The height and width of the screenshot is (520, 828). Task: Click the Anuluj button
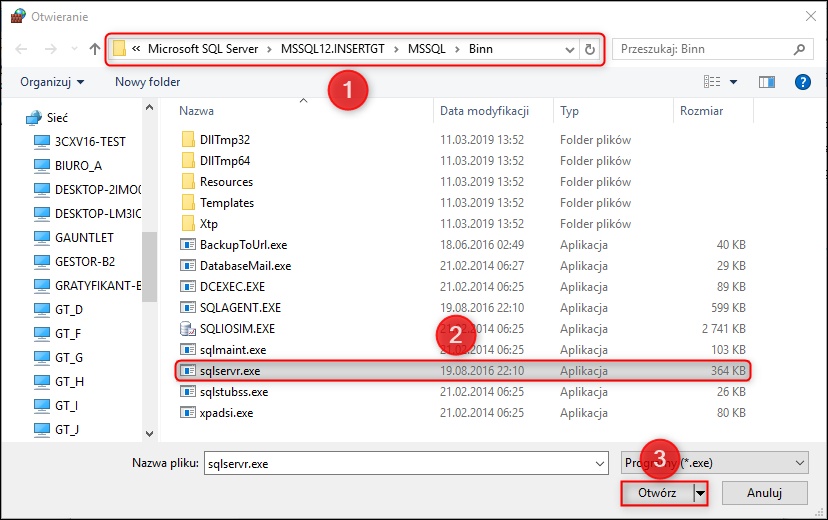pos(764,493)
